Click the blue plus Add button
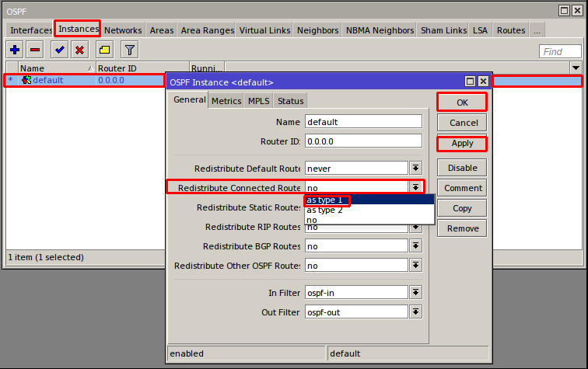588x369 pixels. click(x=15, y=50)
